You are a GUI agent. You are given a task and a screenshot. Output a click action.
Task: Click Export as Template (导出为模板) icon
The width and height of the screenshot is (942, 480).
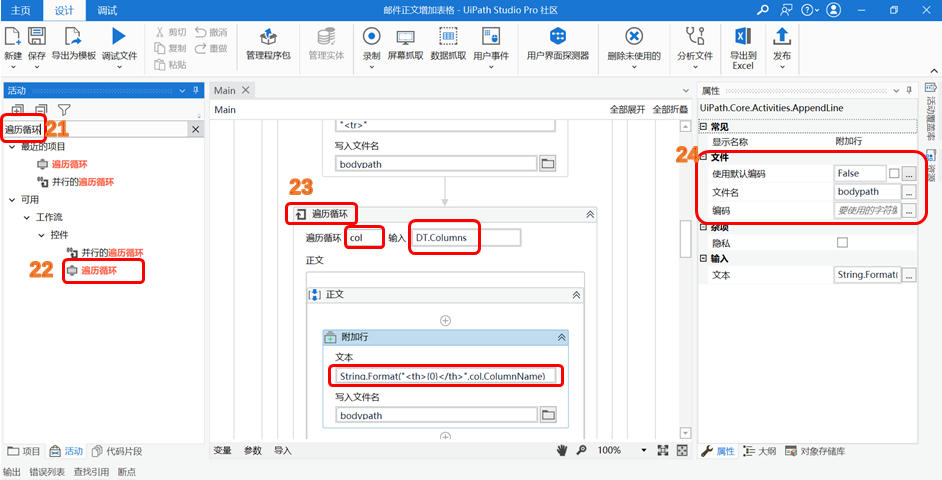click(73, 37)
